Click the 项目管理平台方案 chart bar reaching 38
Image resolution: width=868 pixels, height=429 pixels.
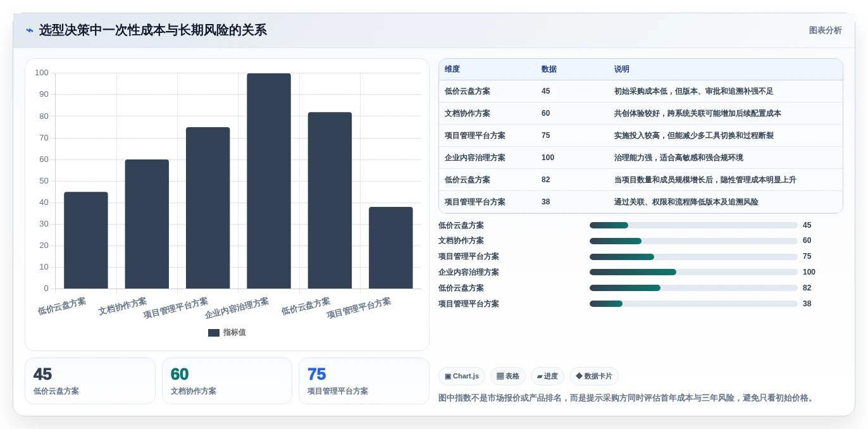click(391, 248)
